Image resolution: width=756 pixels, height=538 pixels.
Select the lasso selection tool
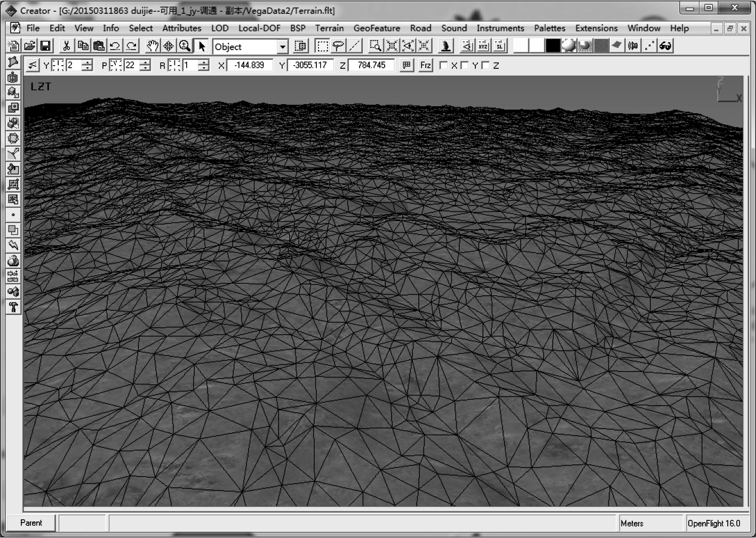tap(338, 46)
